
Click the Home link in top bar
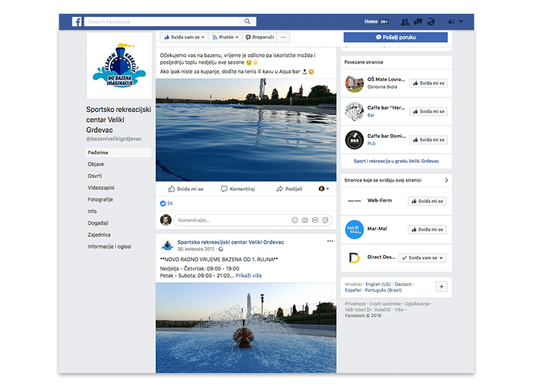click(371, 22)
